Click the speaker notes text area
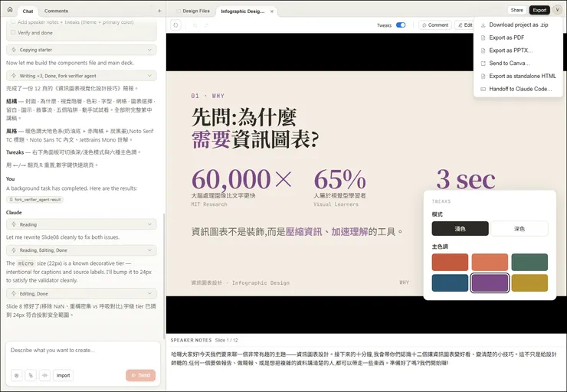 364,358
